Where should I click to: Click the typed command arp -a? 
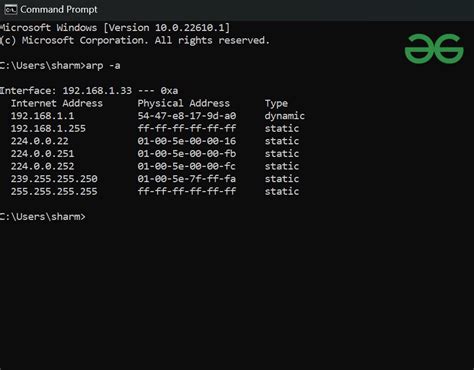click(103, 66)
